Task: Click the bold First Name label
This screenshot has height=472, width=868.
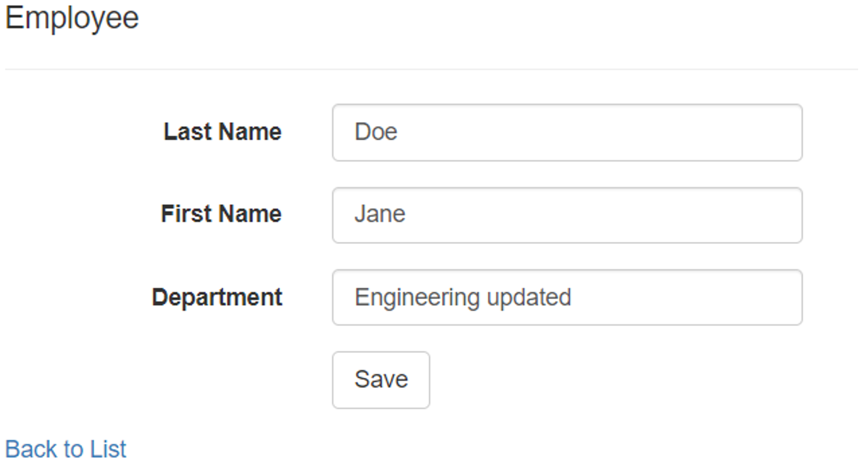Action: pyautogui.click(x=221, y=214)
